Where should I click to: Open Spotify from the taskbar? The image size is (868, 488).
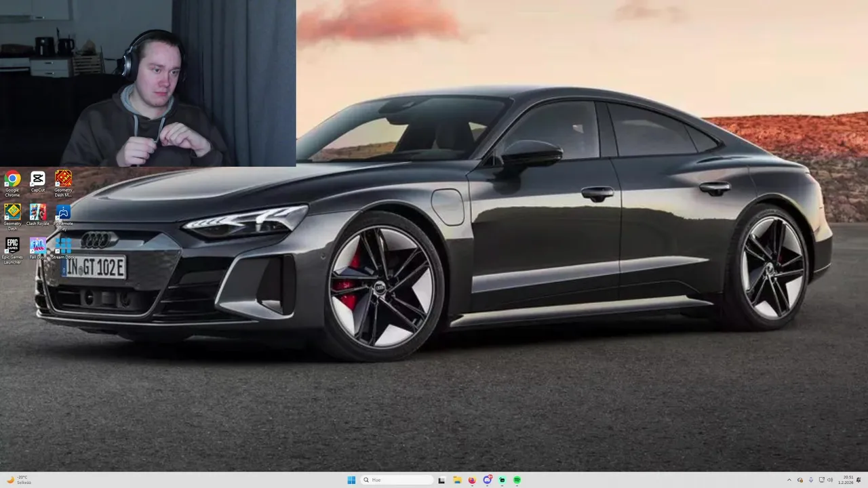(x=517, y=480)
